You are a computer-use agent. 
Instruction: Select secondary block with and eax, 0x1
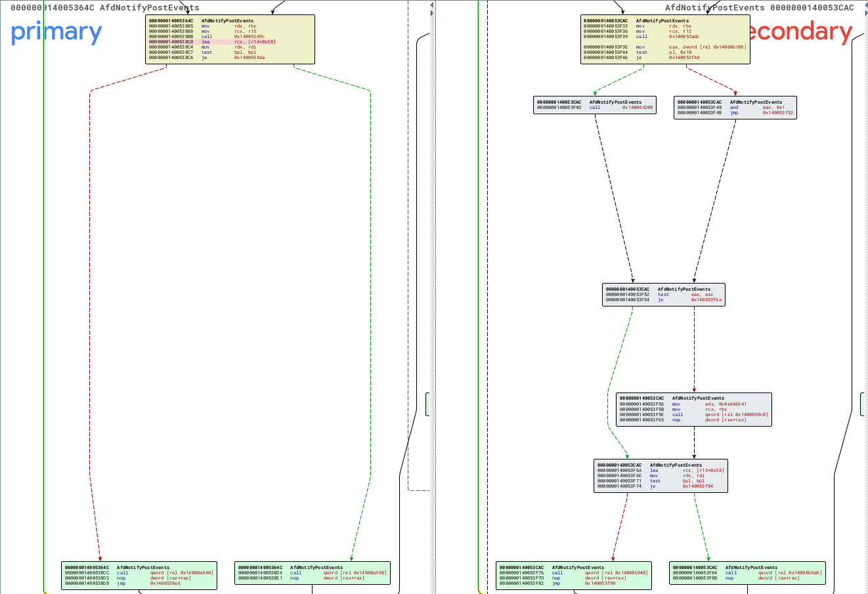(735, 108)
